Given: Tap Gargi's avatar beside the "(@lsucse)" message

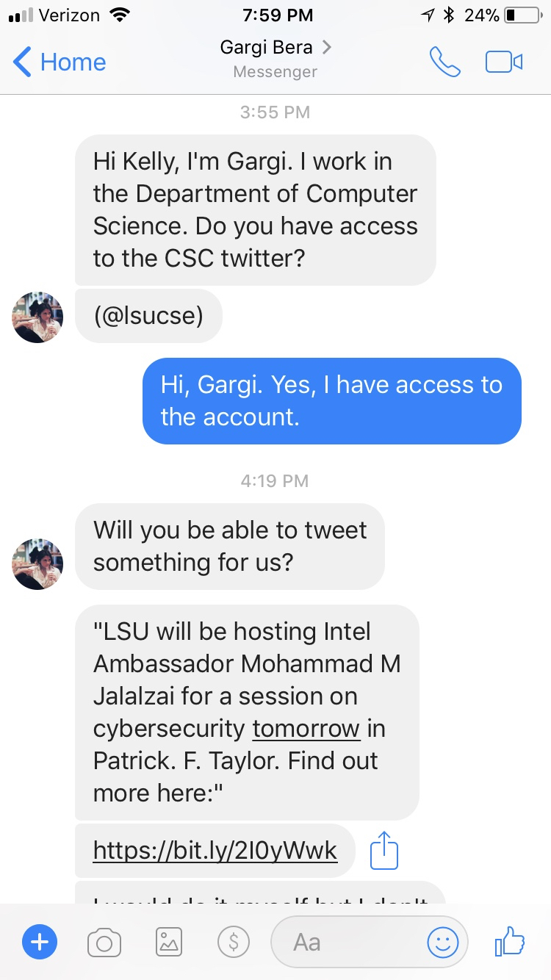Looking at the screenshot, I should [x=37, y=317].
